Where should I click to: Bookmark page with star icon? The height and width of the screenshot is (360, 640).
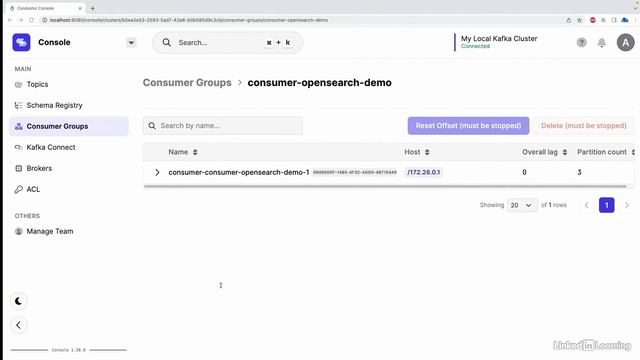579,20
